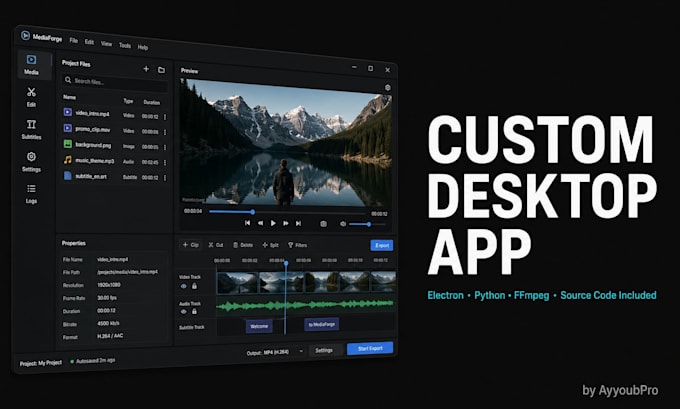The height and width of the screenshot is (409, 680).
Task: Open the Output format dropdown
Action: [275, 352]
